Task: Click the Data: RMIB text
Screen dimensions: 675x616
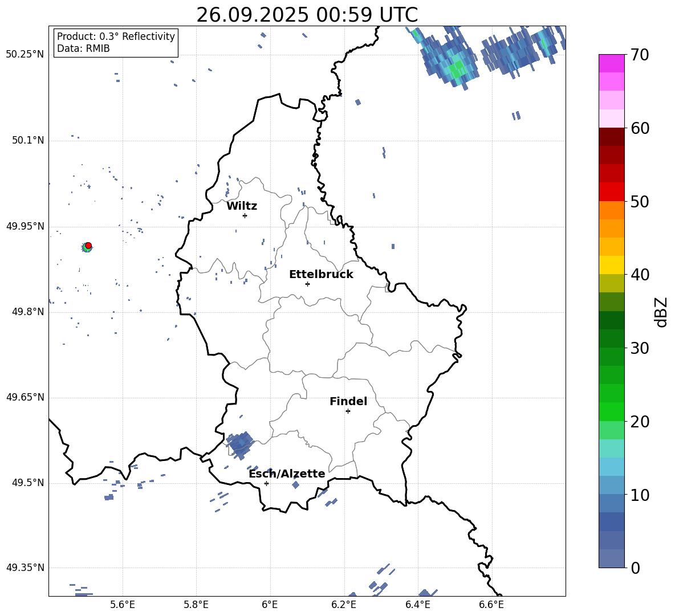Action: click(83, 48)
